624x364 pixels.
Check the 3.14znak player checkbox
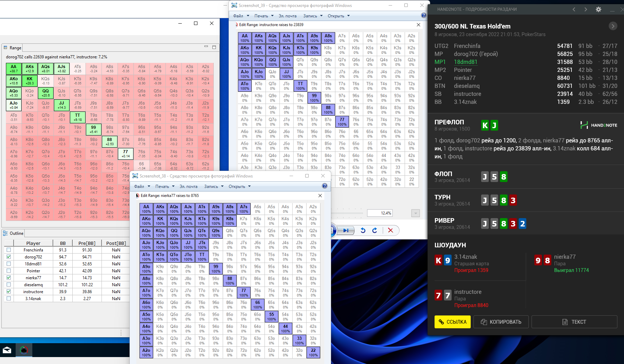coord(9,298)
